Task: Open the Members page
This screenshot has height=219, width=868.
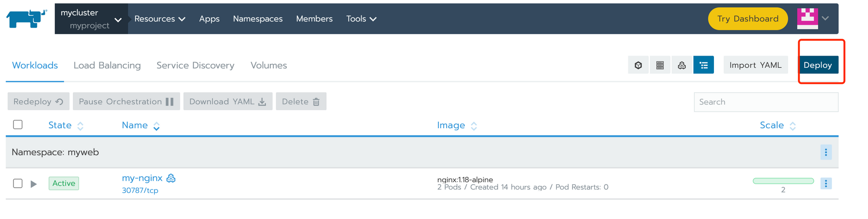Action: (x=314, y=19)
